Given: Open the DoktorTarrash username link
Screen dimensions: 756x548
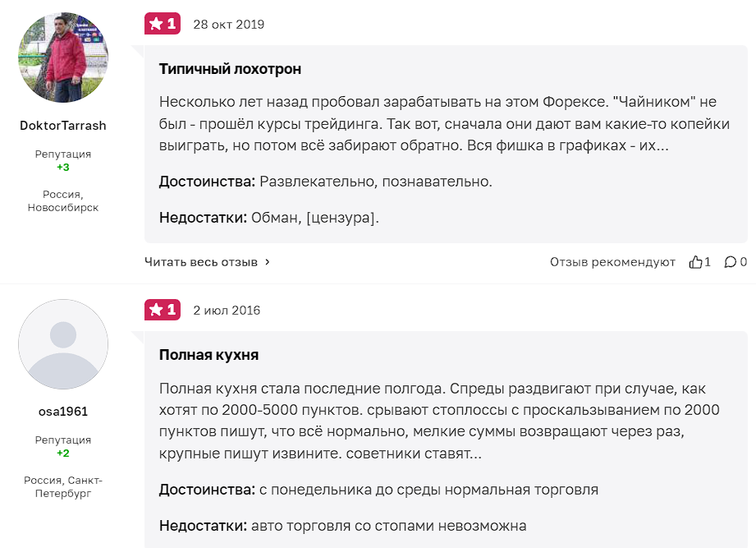Looking at the screenshot, I should click(x=63, y=126).
